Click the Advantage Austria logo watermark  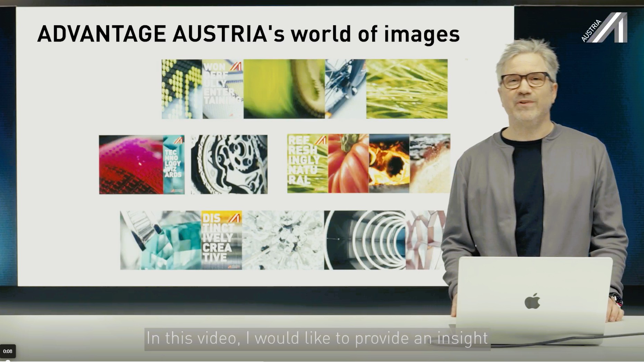pyautogui.click(x=605, y=28)
